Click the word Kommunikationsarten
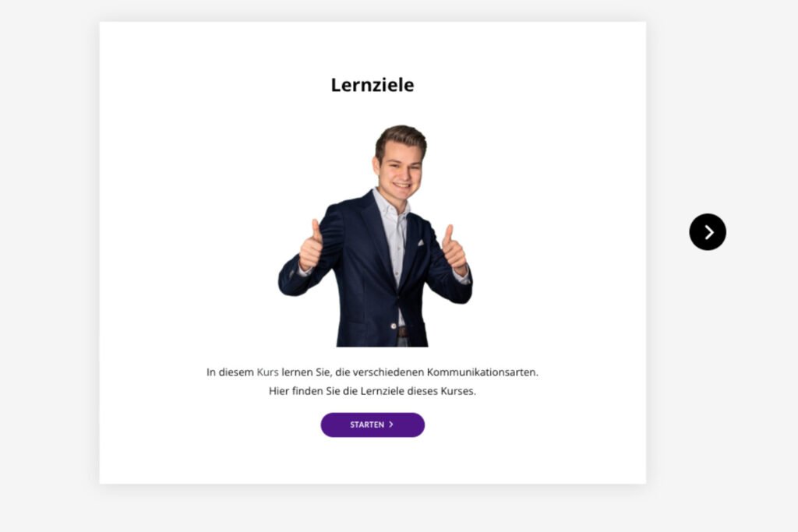 tap(482, 372)
